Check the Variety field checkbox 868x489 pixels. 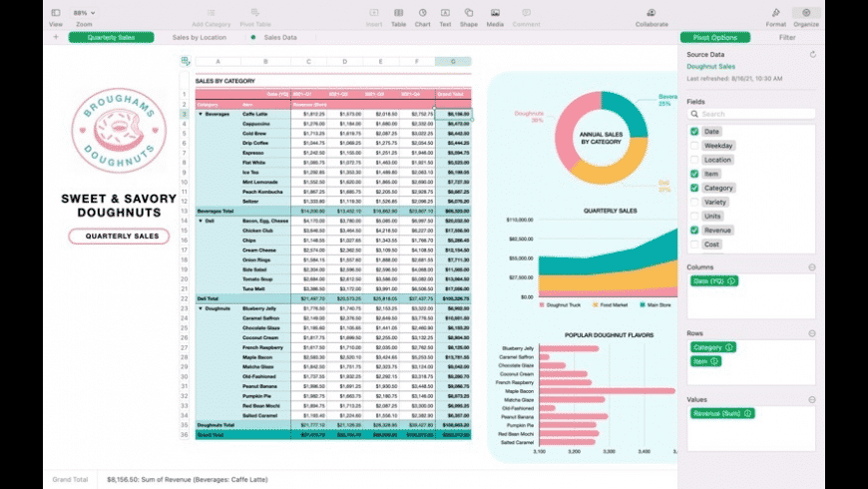[694, 203]
